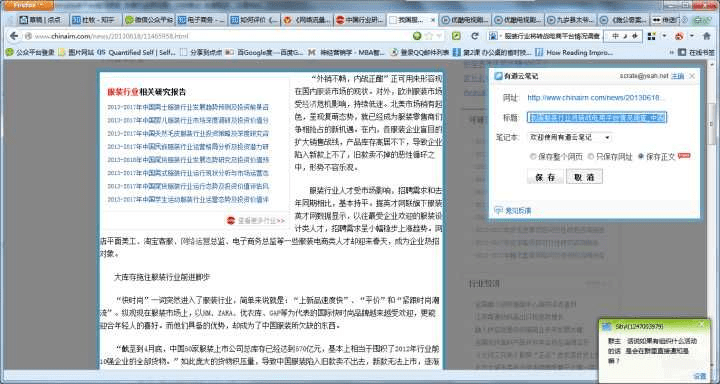This screenshot has width=720, height=384.
Task: Click the 取消 button
Action: coord(584,177)
